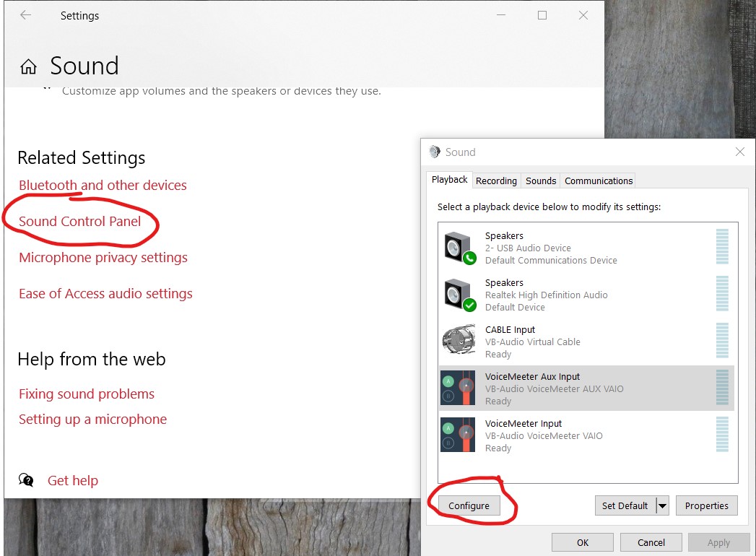Click the Realtek speakers level meter
The image size is (756, 556).
coord(722,293)
